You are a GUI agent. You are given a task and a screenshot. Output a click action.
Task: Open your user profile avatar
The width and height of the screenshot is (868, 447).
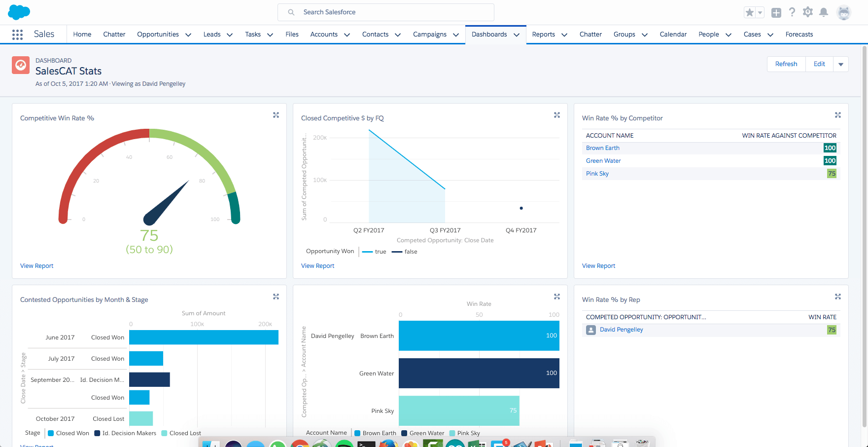[x=844, y=12]
